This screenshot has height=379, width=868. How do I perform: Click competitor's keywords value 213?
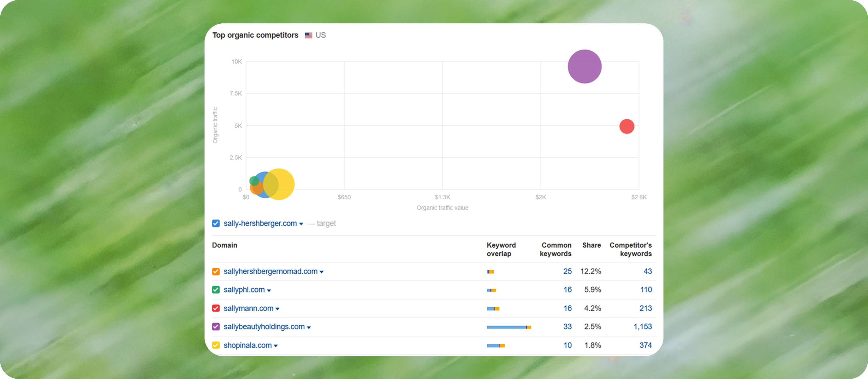click(645, 308)
